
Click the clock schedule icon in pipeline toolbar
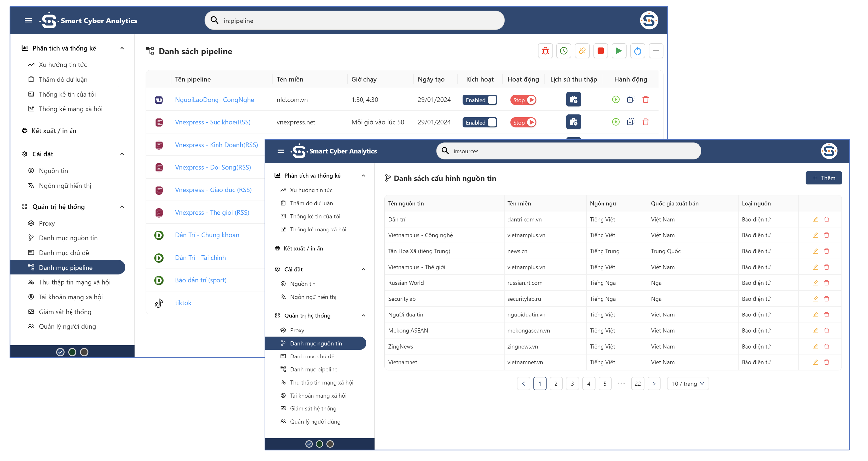coord(563,51)
